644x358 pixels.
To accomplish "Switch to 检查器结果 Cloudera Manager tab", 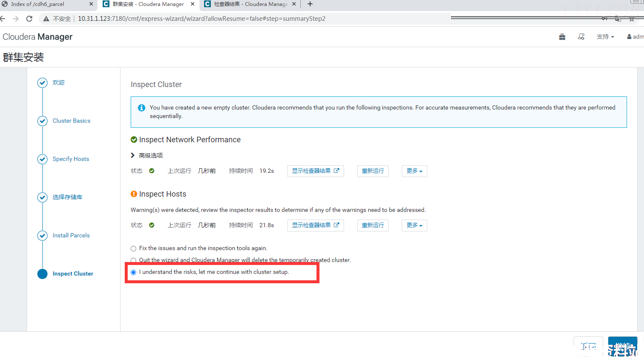I will pyautogui.click(x=250, y=4).
